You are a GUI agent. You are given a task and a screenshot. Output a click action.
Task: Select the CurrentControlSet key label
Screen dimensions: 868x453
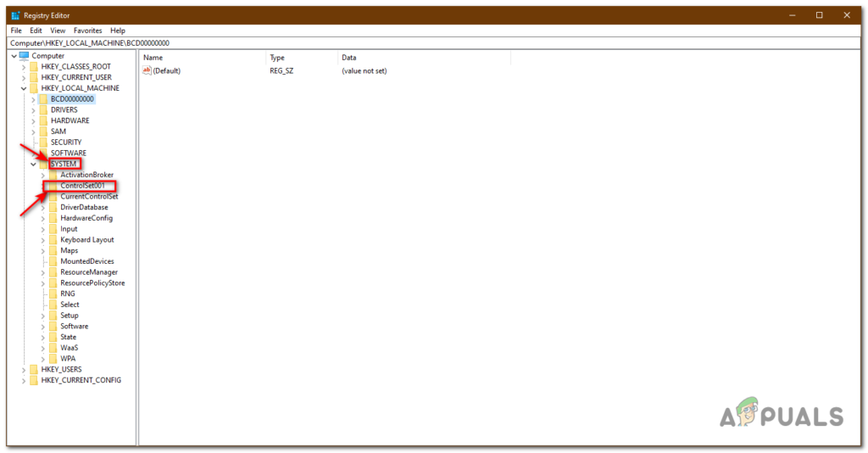[x=89, y=197]
